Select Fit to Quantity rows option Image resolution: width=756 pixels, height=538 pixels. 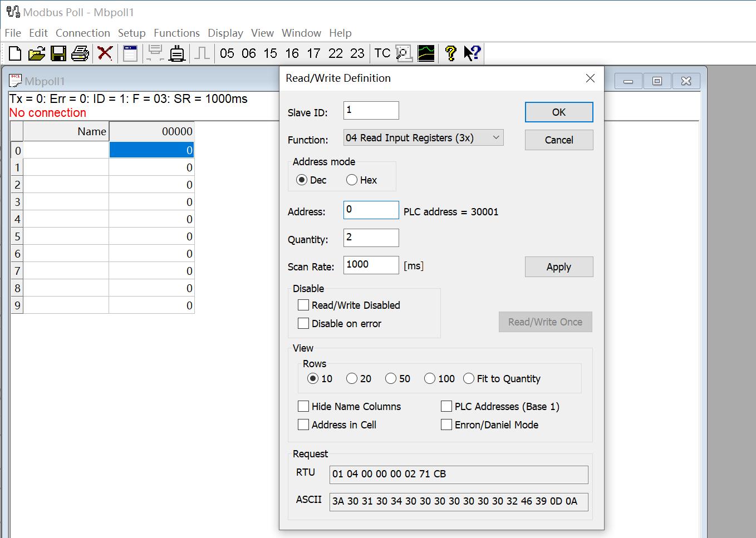(x=469, y=379)
